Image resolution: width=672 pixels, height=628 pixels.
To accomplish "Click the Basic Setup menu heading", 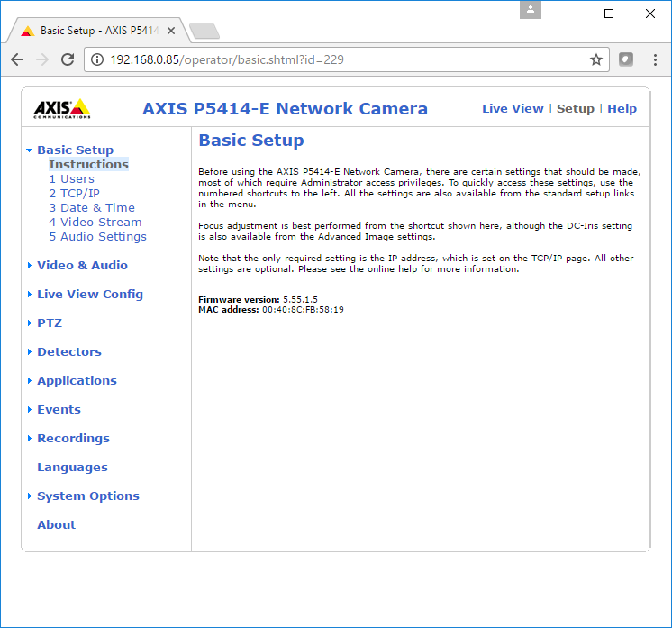I will 76,150.
